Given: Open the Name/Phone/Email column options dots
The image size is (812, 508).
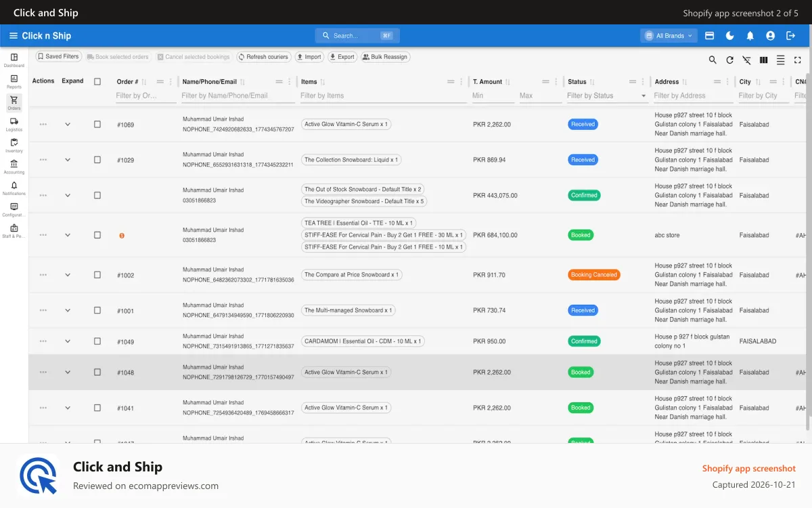Looking at the screenshot, I should (290, 82).
